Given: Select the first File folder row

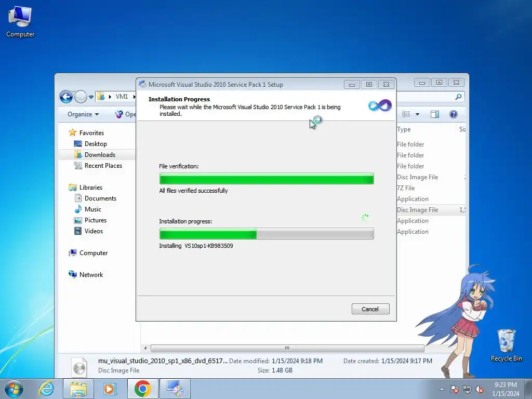Looking at the screenshot, I should click(x=430, y=144).
